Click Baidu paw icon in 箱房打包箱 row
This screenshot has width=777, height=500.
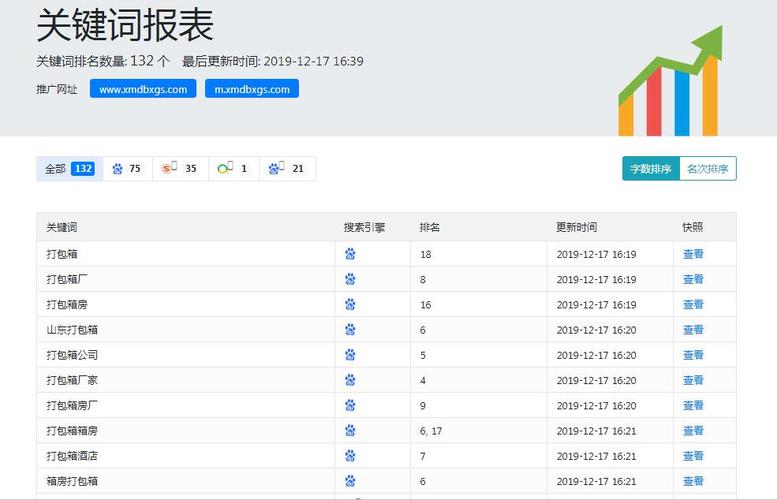point(350,481)
